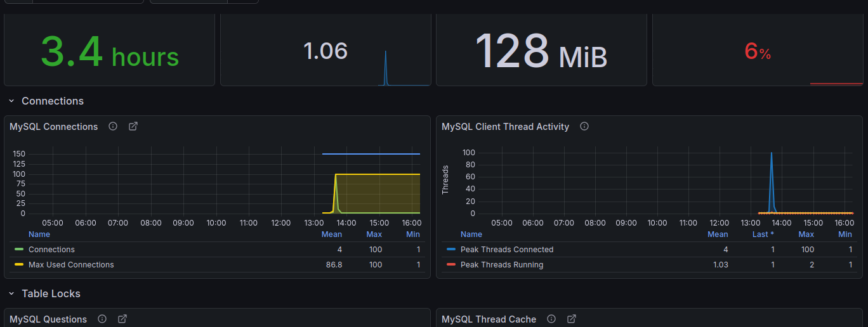Toggle Peak Threads Running series visibility

[x=502, y=265]
